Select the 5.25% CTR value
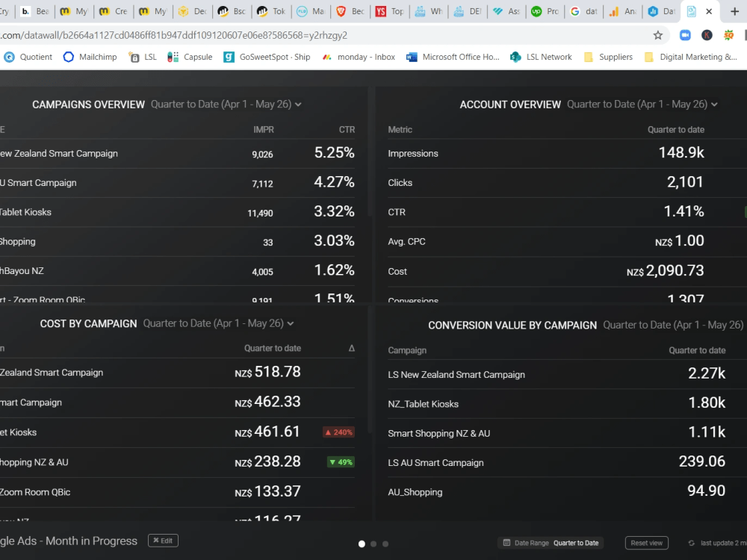 [334, 153]
